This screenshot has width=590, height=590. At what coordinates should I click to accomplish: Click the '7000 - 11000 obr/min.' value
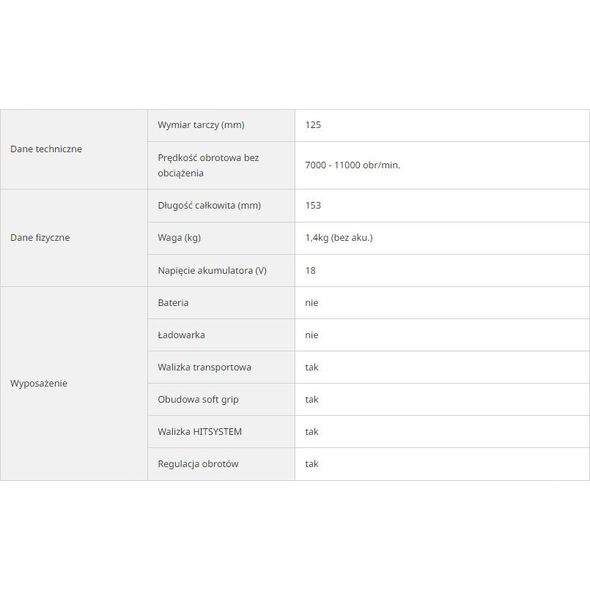(x=353, y=165)
